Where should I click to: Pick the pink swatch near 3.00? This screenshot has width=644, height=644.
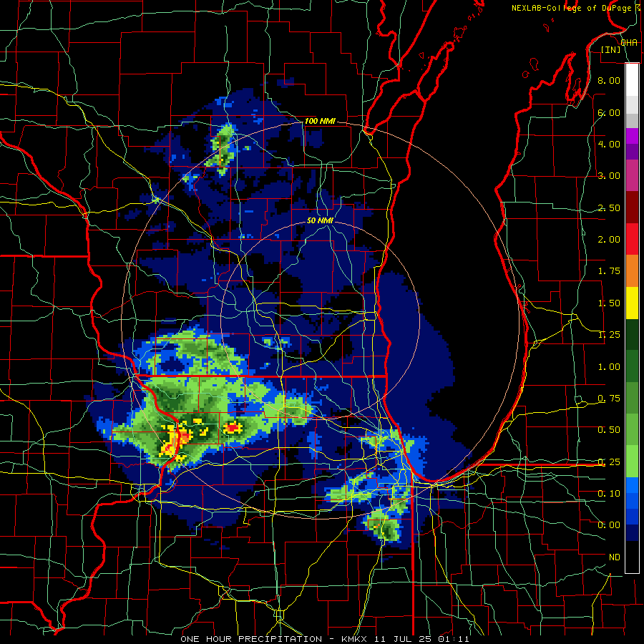click(x=632, y=175)
